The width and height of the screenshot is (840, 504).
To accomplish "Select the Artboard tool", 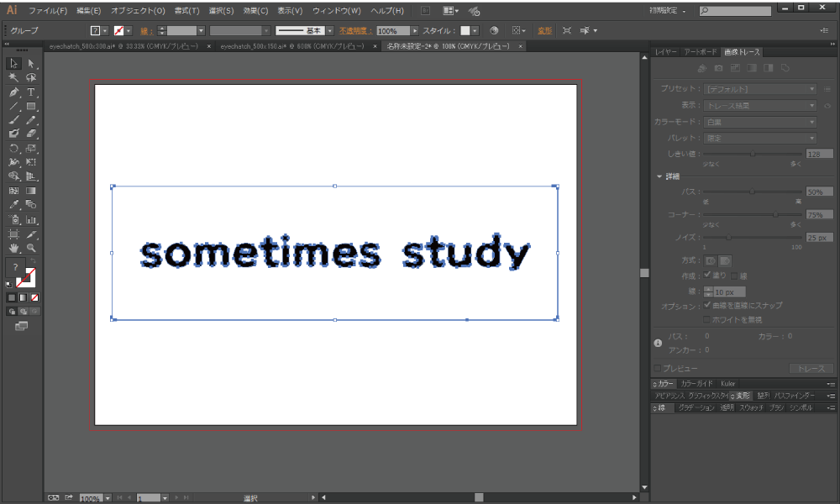I will 13,234.
